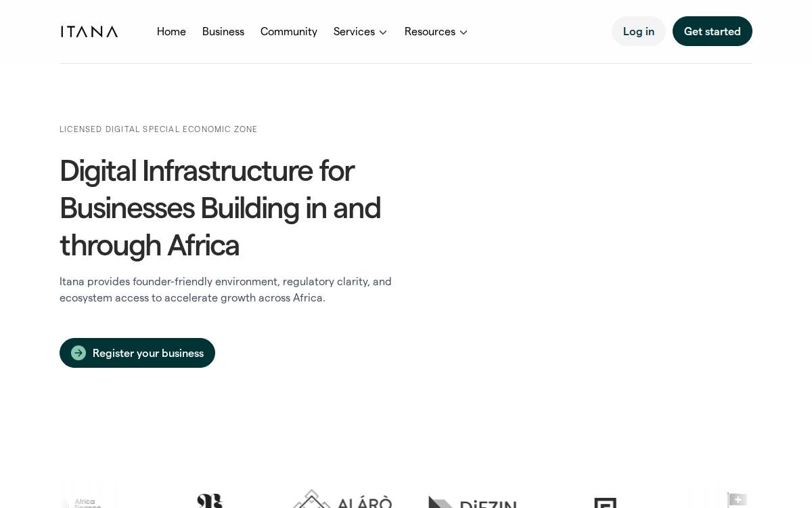Click Register your business button
The height and width of the screenshot is (508, 812).
click(x=137, y=353)
